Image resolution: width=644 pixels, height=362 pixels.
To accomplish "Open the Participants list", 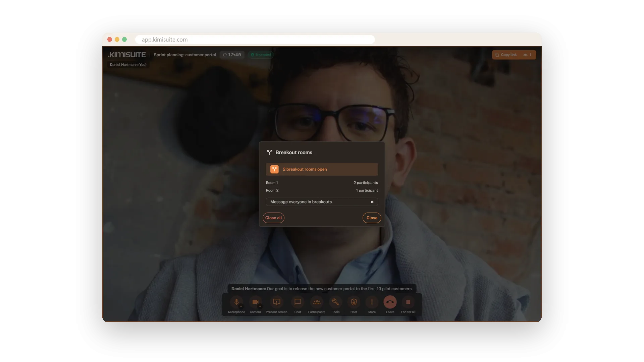I will (317, 302).
